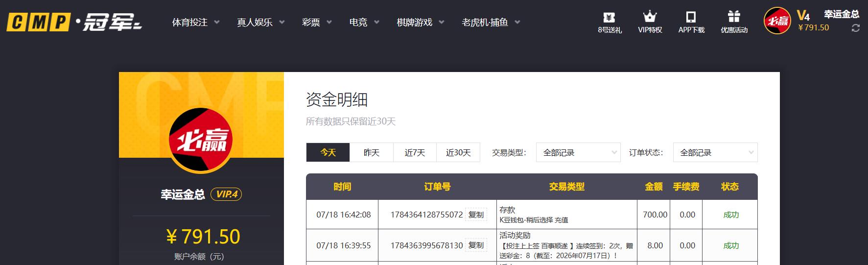Image resolution: width=868 pixels, height=265 pixels.
Task: Click the 资金明细 page heading
Action: coord(337,99)
